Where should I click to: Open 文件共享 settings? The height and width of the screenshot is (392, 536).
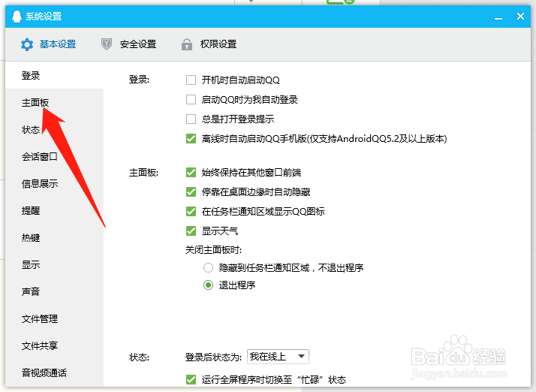pyautogui.click(x=54, y=346)
